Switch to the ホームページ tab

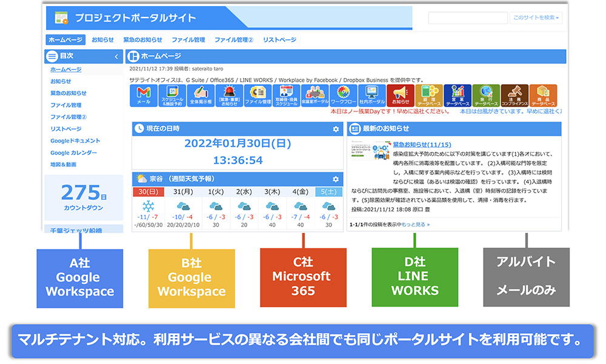pyautogui.click(x=65, y=40)
